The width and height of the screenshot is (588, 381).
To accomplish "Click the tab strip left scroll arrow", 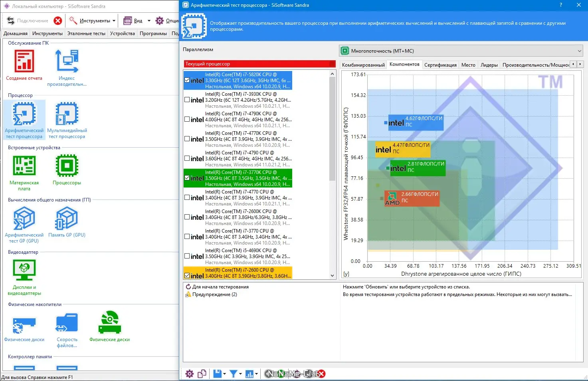I will click(574, 64).
